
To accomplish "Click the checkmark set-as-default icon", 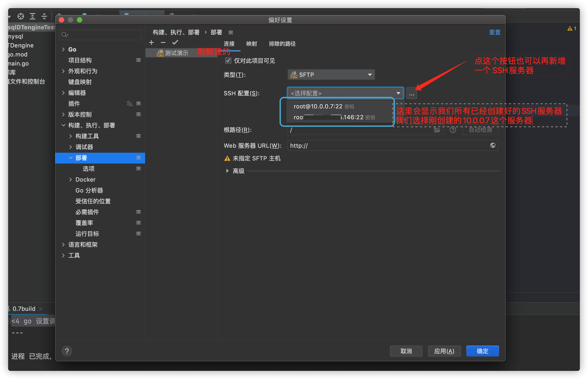I will coord(175,43).
